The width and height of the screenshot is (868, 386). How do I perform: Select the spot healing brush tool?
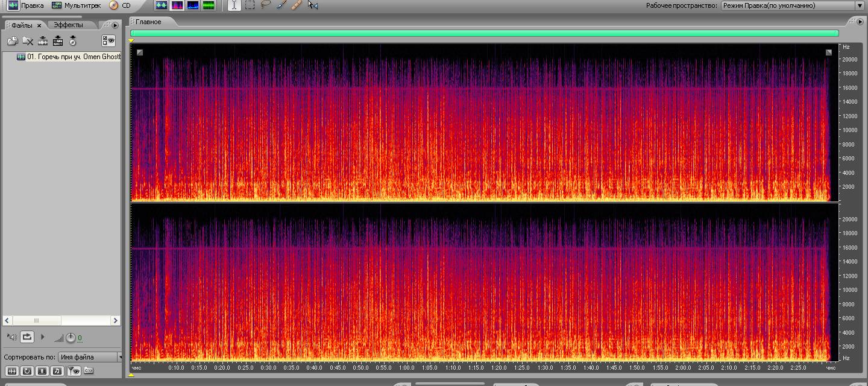pos(296,5)
